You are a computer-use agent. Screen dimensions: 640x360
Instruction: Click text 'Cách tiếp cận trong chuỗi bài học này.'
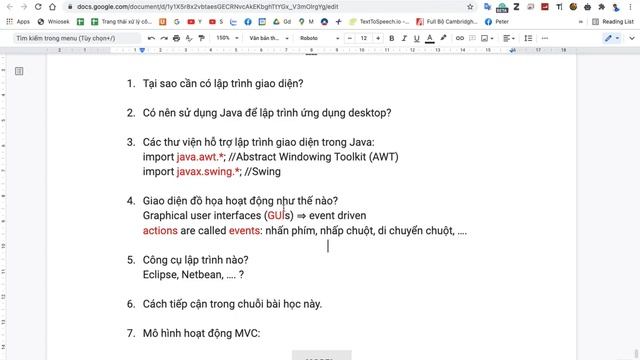pyautogui.click(x=232, y=304)
